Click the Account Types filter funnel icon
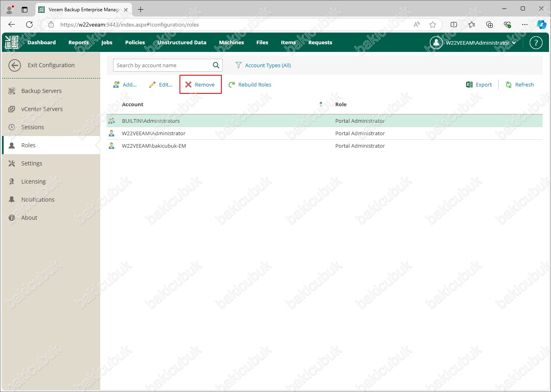Viewport: 551px width, 392px height. pyautogui.click(x=238, y=65)
